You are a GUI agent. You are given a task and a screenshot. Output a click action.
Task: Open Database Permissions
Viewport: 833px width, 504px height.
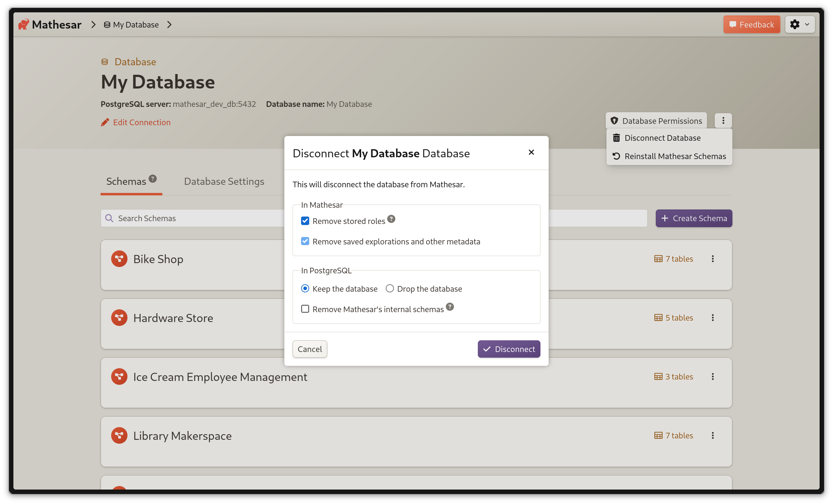coord(656,121)
